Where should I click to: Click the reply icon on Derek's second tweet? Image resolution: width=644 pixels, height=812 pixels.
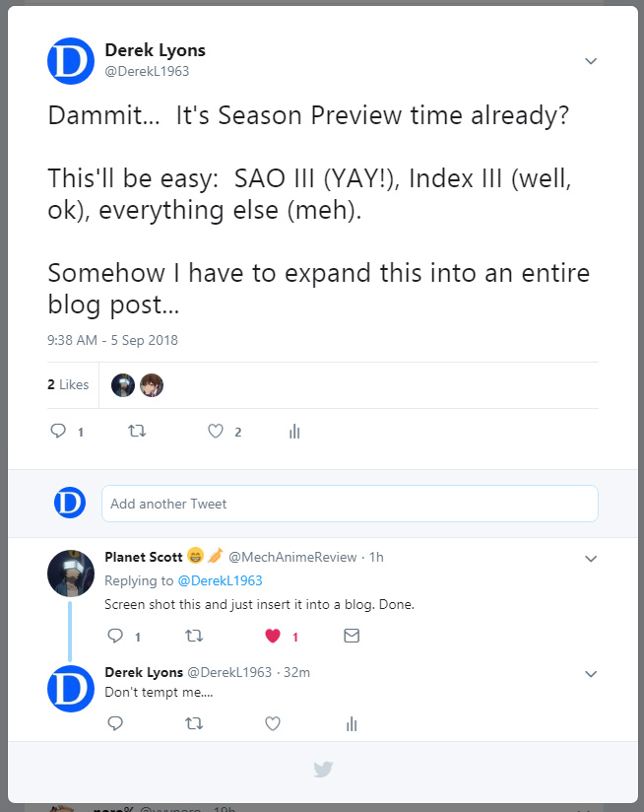click(115, 723)
